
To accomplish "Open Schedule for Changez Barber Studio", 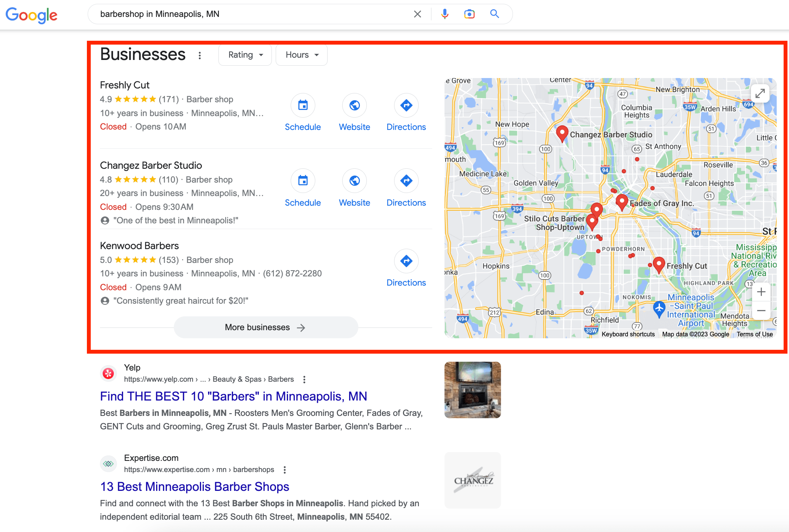I will [x=303, y=181].
